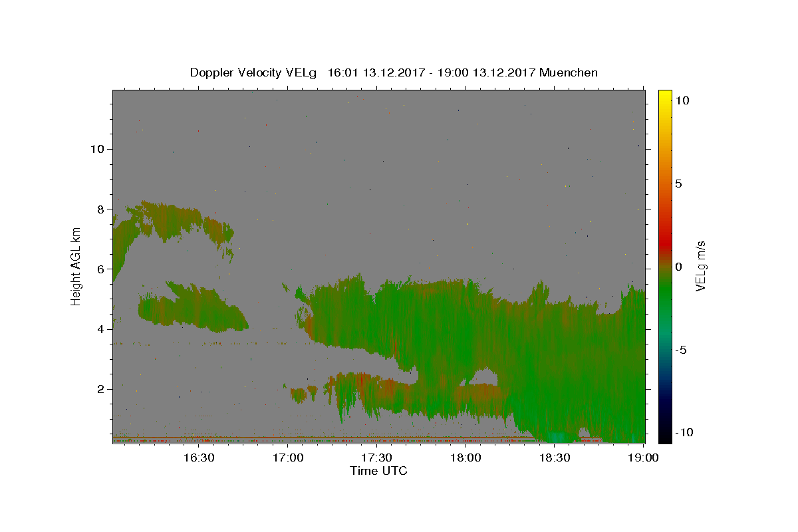The height and width of the screenshot is (532, 798).
Task: Click the 16:30 time axis label
Action: coord(199,458)
